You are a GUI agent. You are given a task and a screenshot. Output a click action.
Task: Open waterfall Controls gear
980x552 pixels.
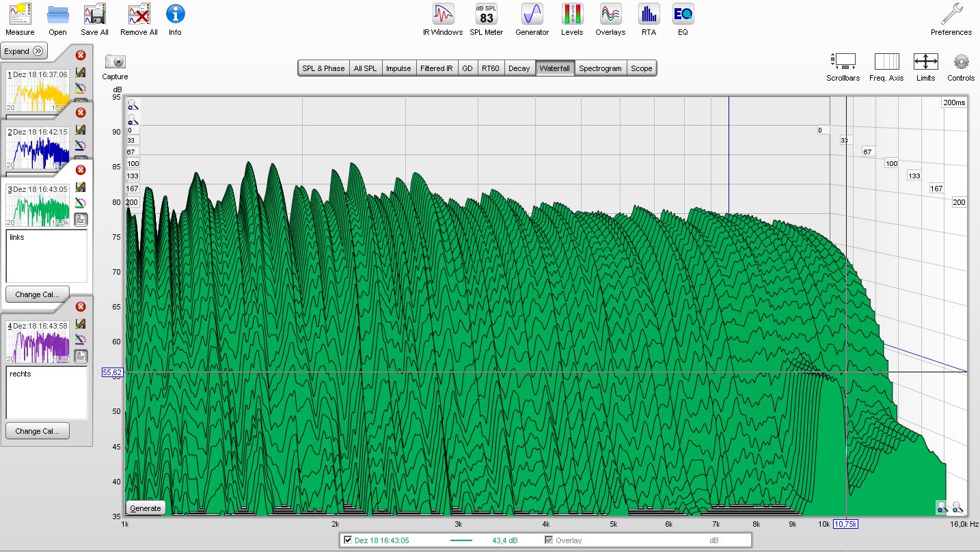coord(961,67)
